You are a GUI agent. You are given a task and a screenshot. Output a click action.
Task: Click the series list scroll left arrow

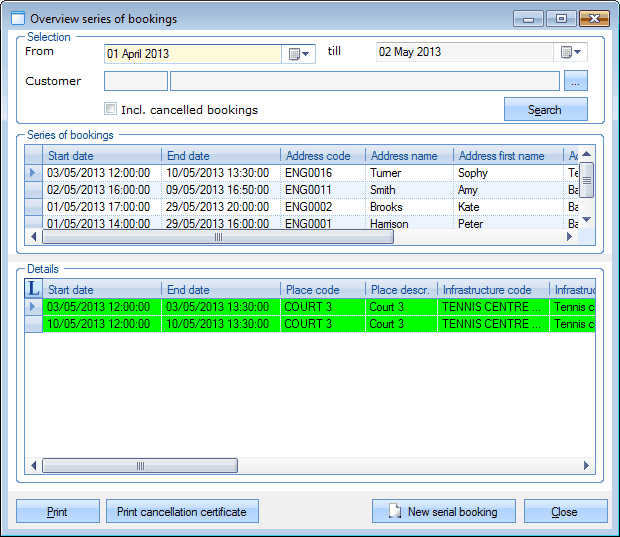point(34,236)
